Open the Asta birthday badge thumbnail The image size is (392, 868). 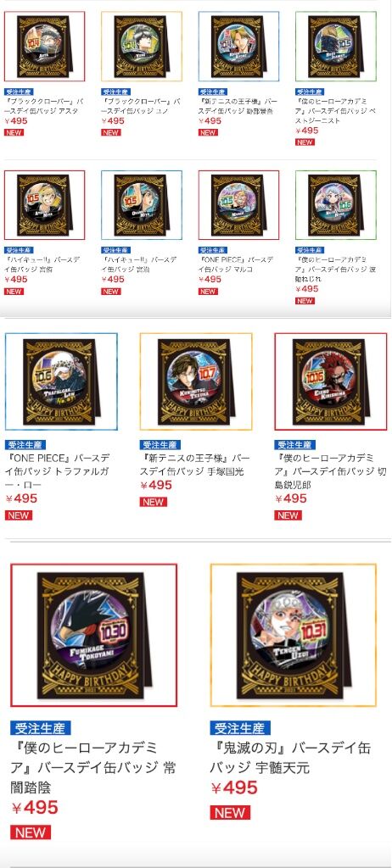coord(44,47)
